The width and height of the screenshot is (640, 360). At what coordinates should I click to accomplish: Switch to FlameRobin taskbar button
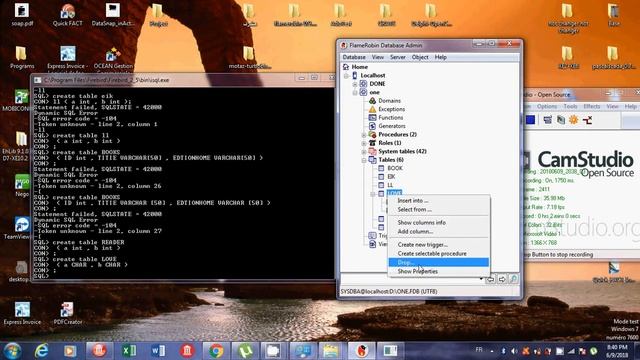(361, 351)
